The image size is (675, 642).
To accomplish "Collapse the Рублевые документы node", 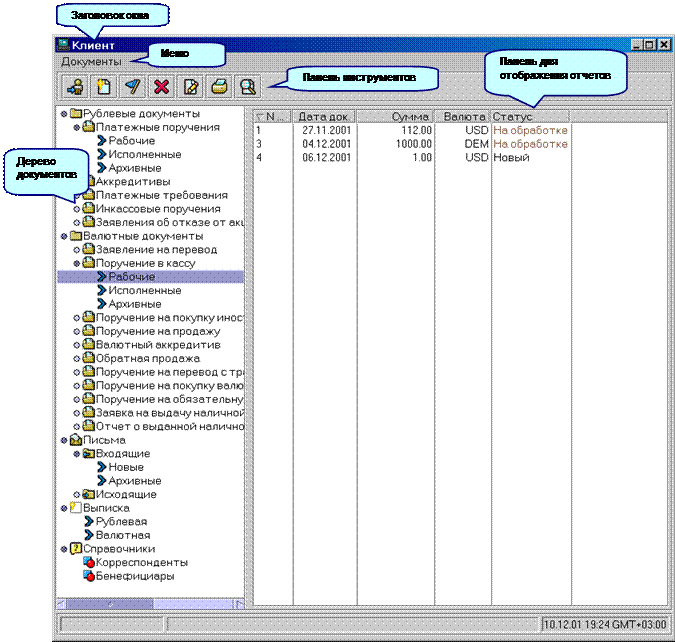I will point(64,114).
